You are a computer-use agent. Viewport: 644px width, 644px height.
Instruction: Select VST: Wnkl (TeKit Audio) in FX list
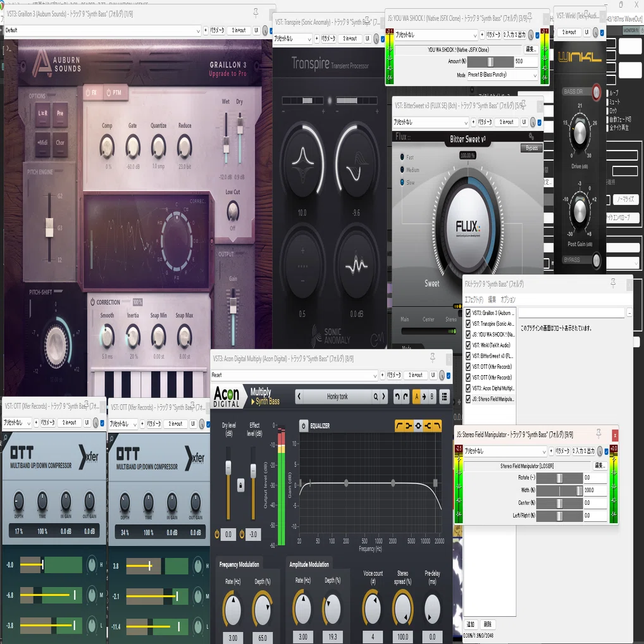491,345
